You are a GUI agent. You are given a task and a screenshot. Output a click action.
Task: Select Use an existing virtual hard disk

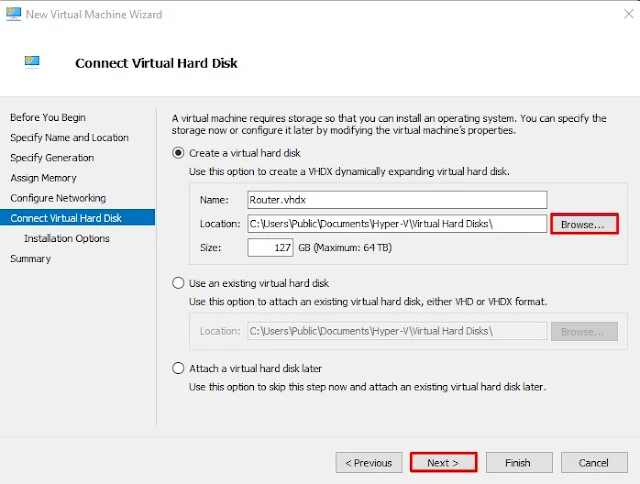pos(178,283)
